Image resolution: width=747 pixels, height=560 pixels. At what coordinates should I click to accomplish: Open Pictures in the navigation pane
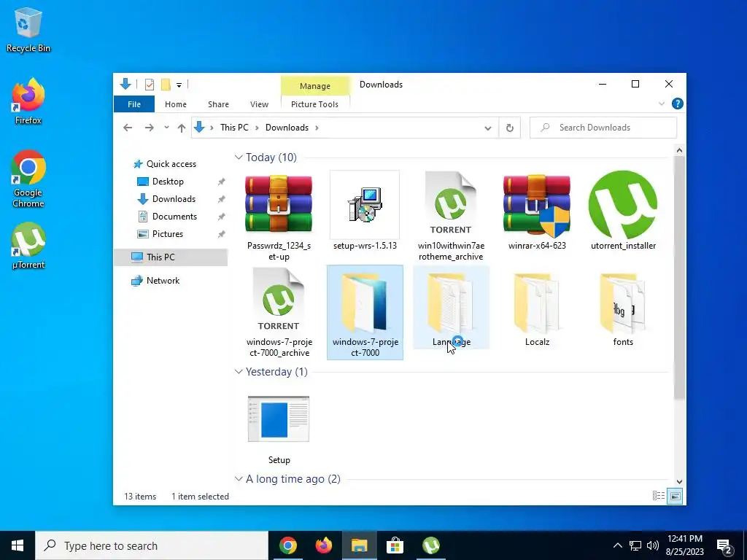click(168, 234)
